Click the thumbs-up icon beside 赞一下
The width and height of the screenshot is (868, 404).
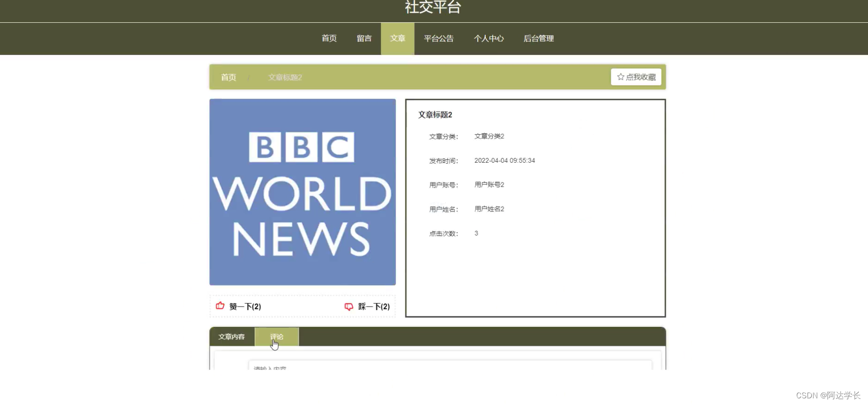pyautogui.click(x=220, y=306)
